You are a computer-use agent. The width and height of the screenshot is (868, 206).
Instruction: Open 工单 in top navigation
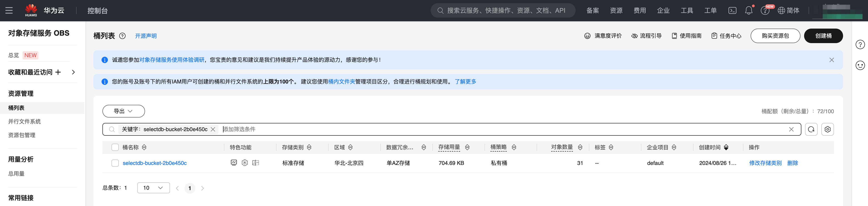[711, 10]
